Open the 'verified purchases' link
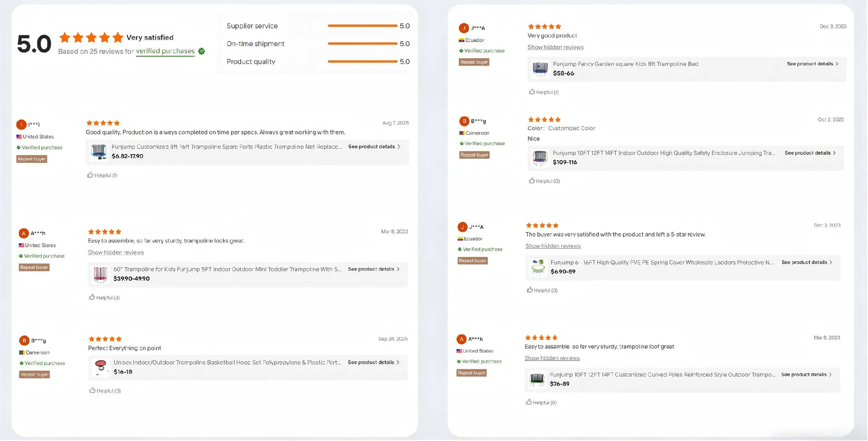This screenshot has width=868, height=441. (x=165, y=51)
